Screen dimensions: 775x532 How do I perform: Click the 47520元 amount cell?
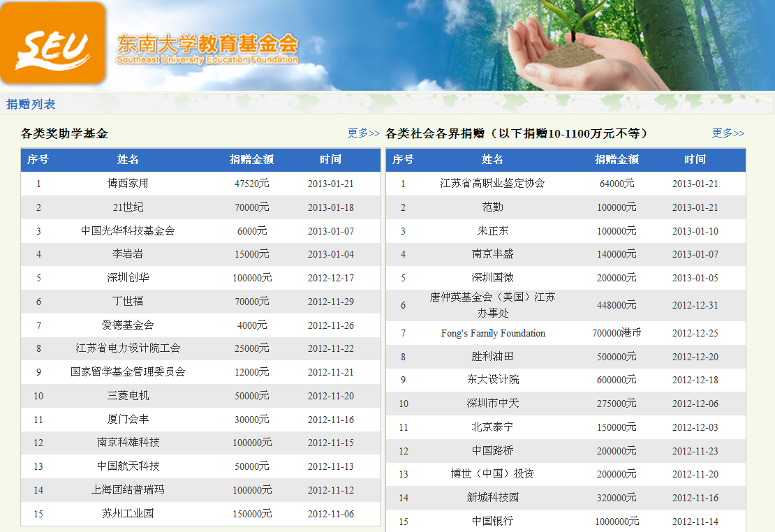click(x=252, y=184)
